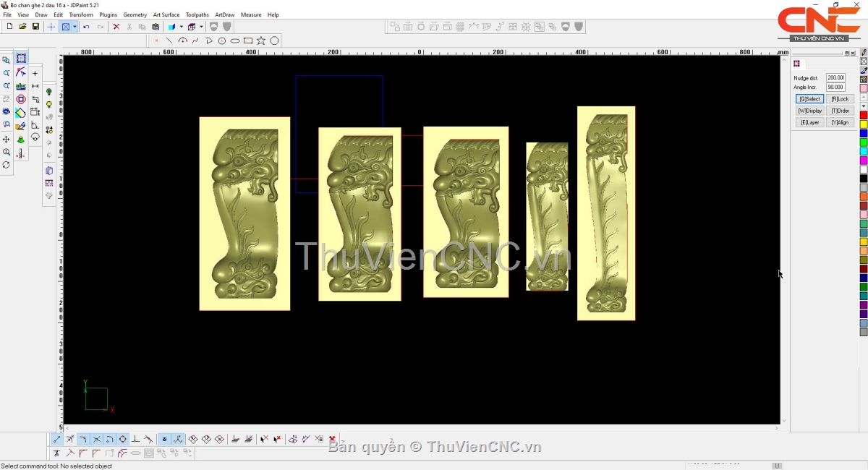Toggle endpoint snap in bottom toolbar
The width and height of the screenshot is (868, 470).
click(57, 439)
